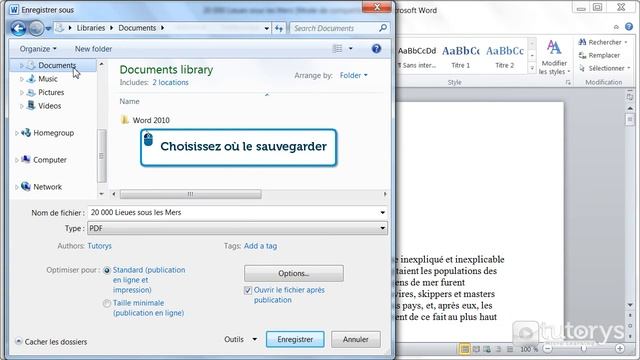The height and width of the screenshot is (360, 640).
Task: Click the 2 locations link
Action: (170, 82)
